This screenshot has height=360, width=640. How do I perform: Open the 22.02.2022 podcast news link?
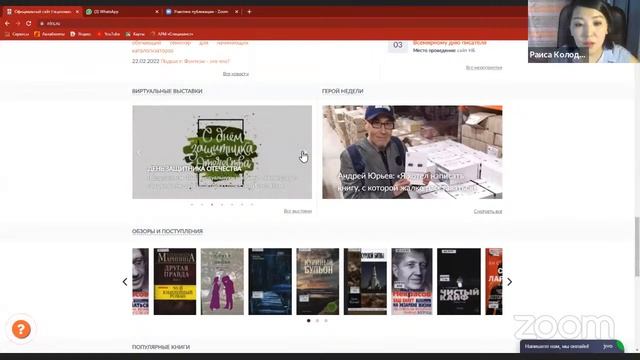coord(195,61)
